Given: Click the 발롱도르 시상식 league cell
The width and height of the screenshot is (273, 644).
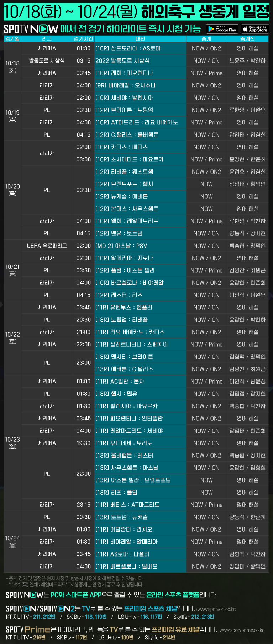Looking at the screenshot, I should coord(47,61).
